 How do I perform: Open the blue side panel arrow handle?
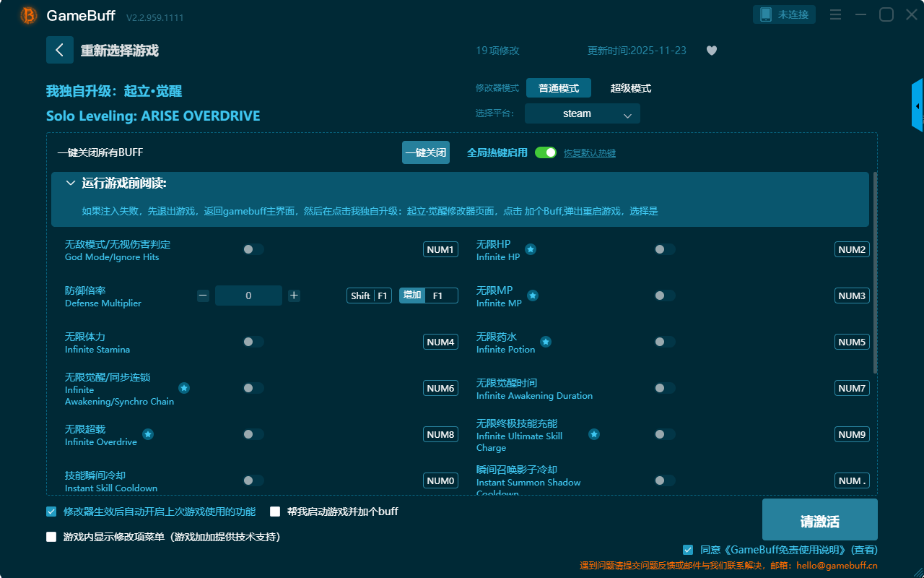(x=918, y=106)
